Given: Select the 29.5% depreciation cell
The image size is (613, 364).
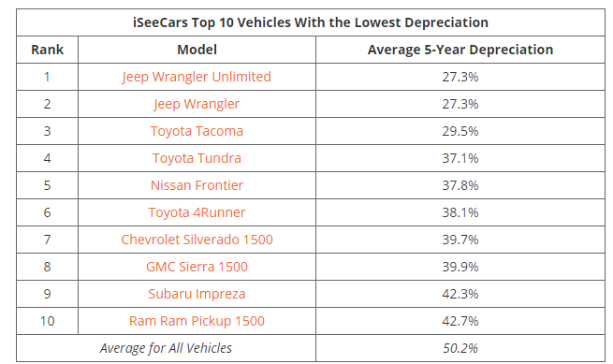Looking at the screenshot, I should (460, 131).
